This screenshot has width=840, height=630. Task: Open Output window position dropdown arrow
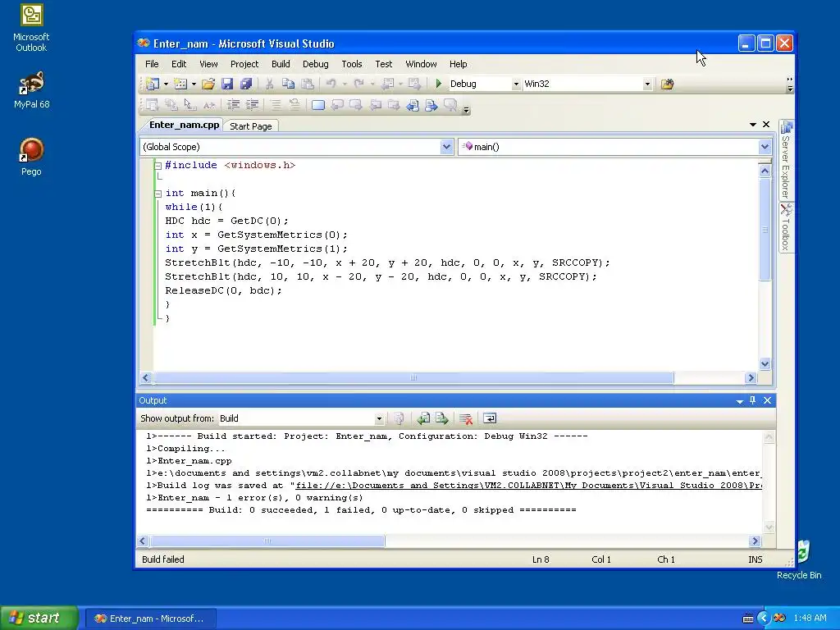click(x=740, y=400)
